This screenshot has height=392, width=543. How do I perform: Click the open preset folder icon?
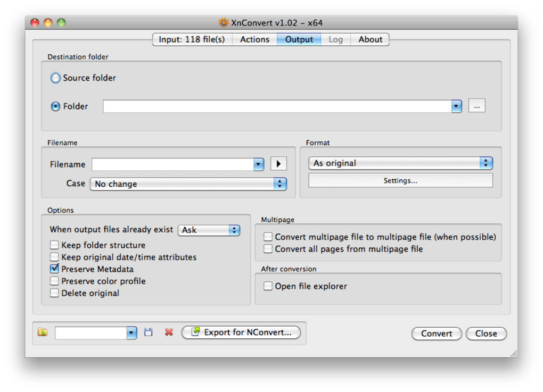pos(42,332)
